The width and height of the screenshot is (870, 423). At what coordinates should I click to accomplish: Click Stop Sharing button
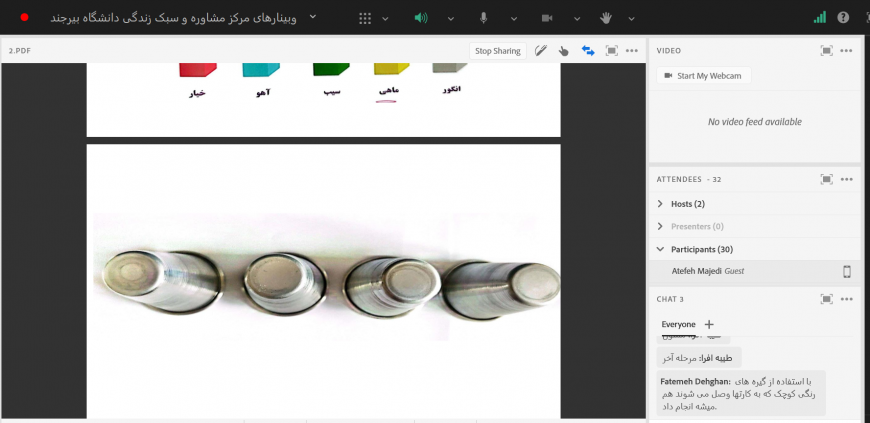click(x=498, y=51)
